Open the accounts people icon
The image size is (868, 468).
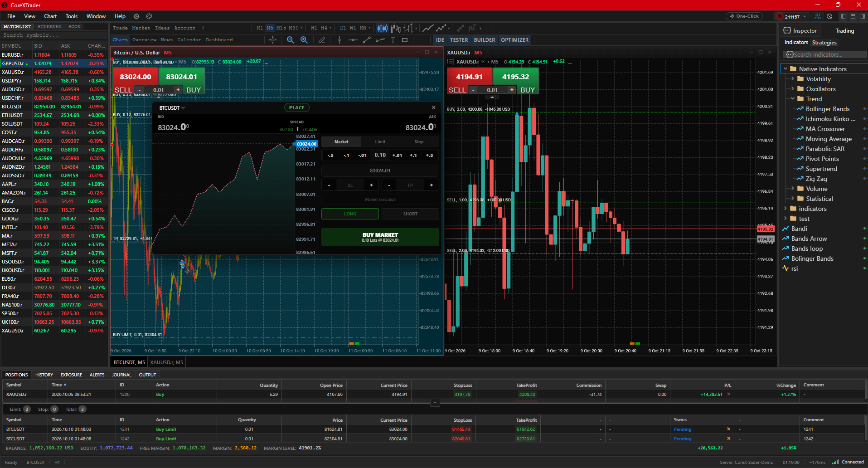818,16
